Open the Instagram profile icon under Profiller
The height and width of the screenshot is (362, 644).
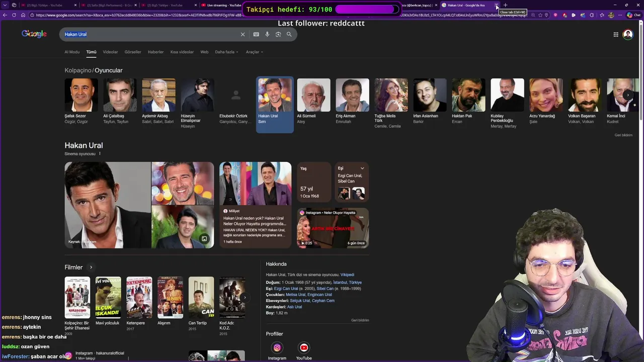[277, 347]
